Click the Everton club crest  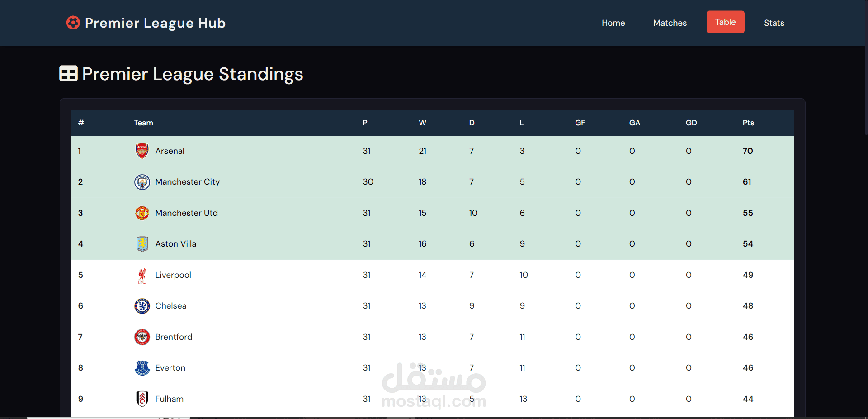(142, 368)
